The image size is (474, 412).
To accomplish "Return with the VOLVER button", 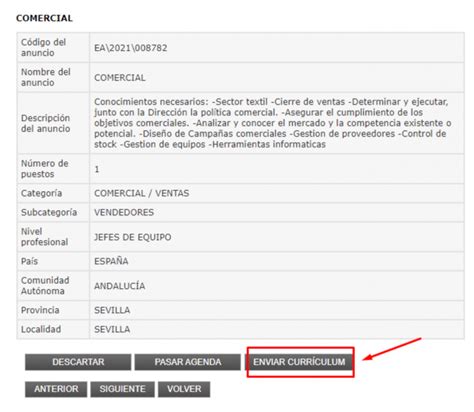I will click(184, 389).
